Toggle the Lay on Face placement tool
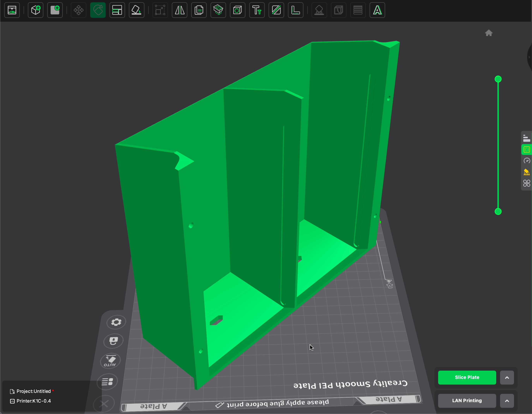 137,10
